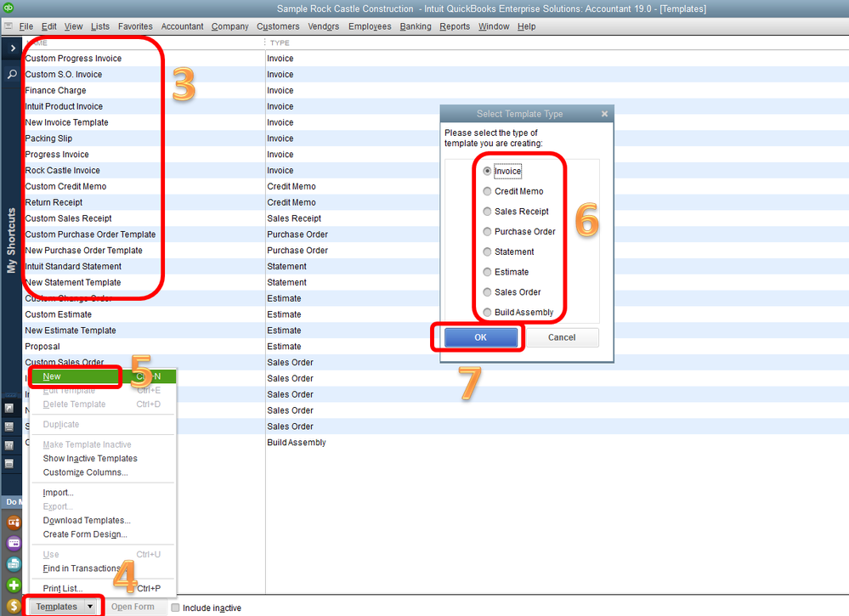Image resolution: width=849 pixels, height=616 pixels.
Task: Open the Open Windows icon in sidebar
Action: [9, 464]
